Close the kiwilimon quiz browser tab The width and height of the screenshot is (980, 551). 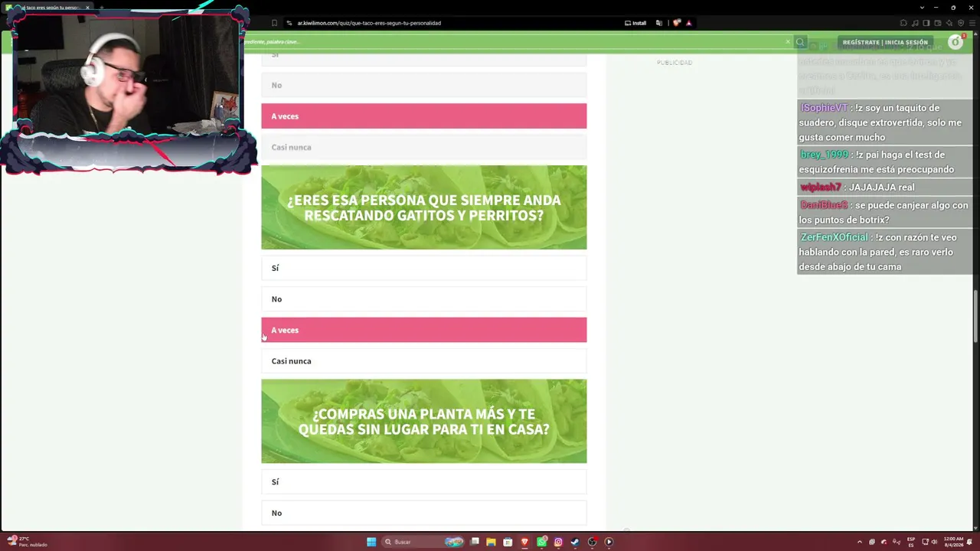[87, 8]
